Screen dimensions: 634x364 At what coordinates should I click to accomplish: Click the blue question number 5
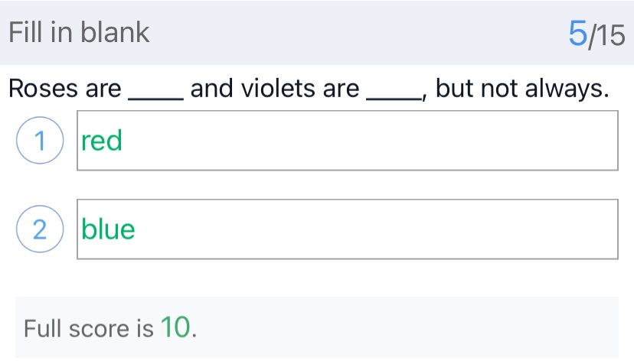pyautogui.click(x=578, y=33)
